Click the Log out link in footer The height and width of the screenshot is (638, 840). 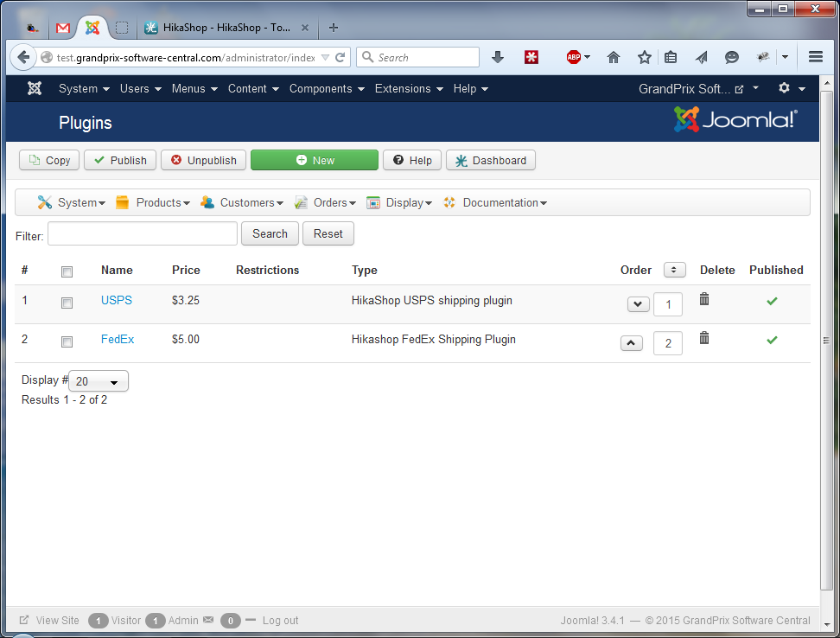click(280, 621)
